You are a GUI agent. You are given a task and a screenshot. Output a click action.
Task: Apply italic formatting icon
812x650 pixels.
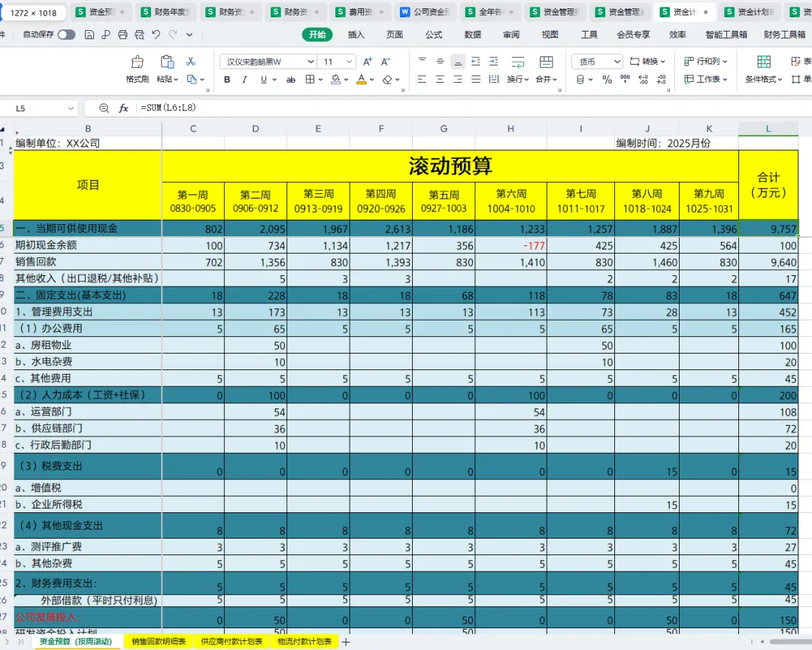[x=244, y=79]
